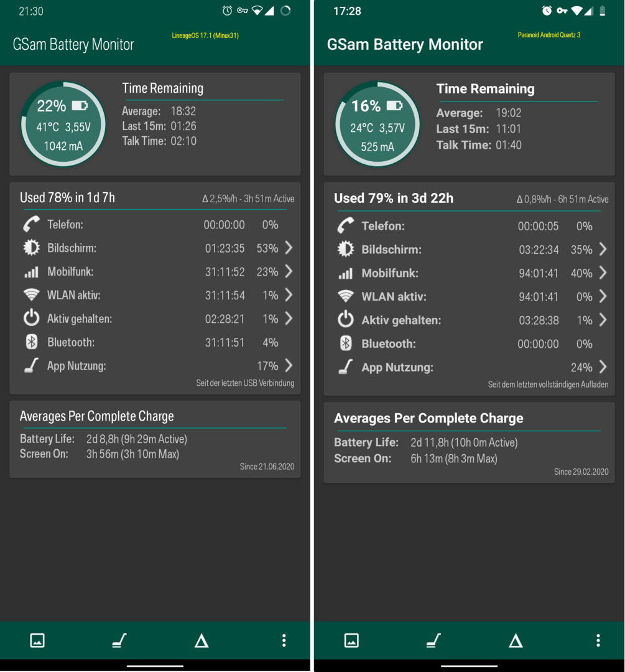Tap the 16% battery gauge circle

pyautogui.click(x=377, y=124)
